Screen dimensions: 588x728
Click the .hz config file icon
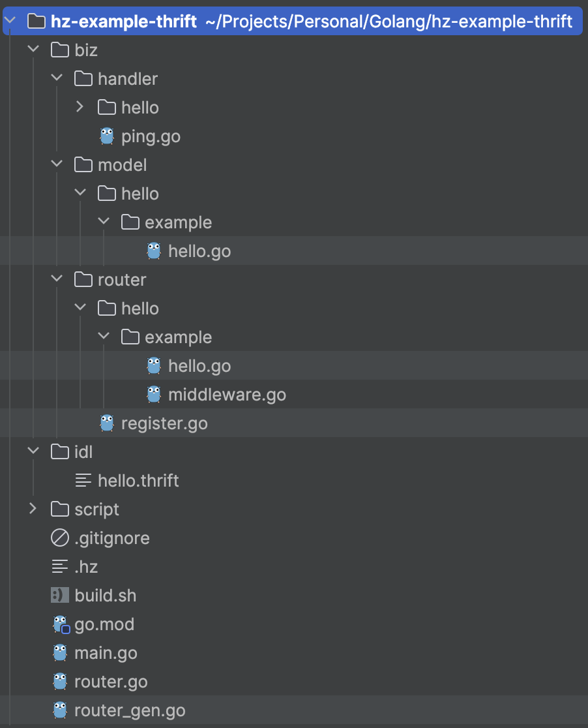(60, 567)
